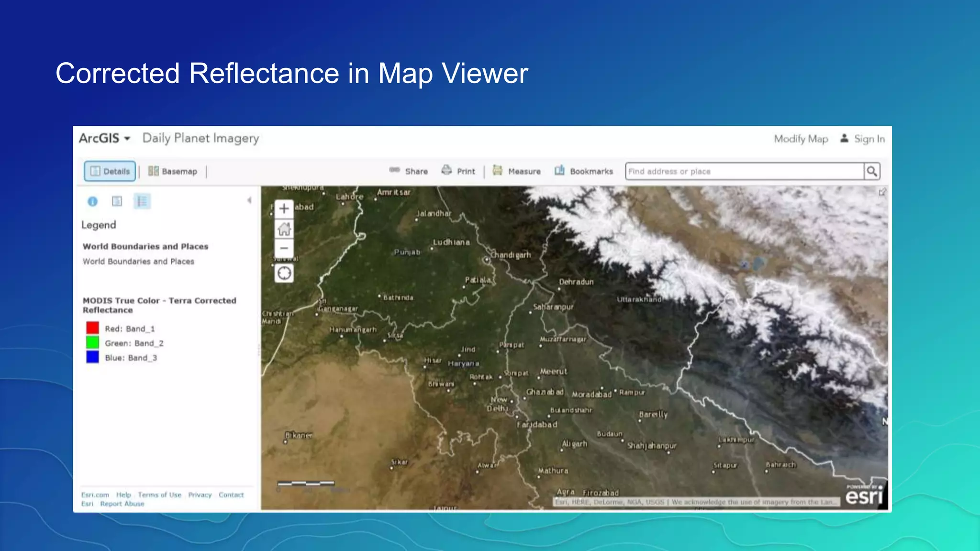Show the About info panel icon

(92, 201)
